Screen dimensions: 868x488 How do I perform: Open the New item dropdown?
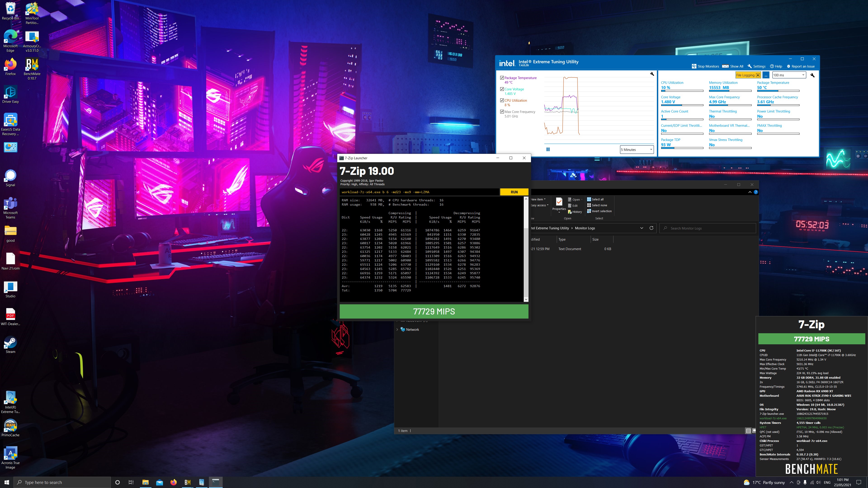coord(538,199)
